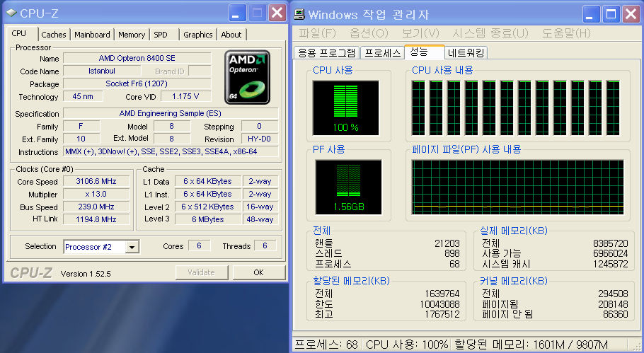Image resolution: width=644 pixels, height=353 pixels.
Task: Switch to the 네트워킹 tab
Action: (466, 53)
